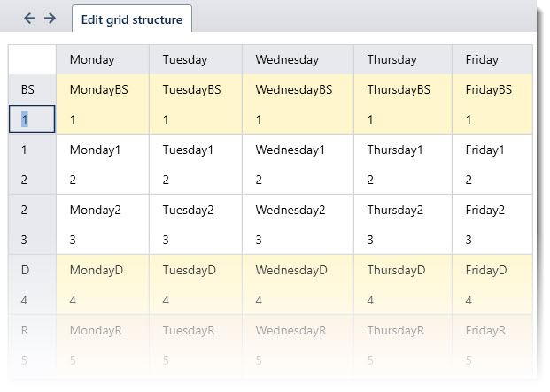Select the MondayBS cell
Viewport: 550px width, 392px height.
point(99,89)
